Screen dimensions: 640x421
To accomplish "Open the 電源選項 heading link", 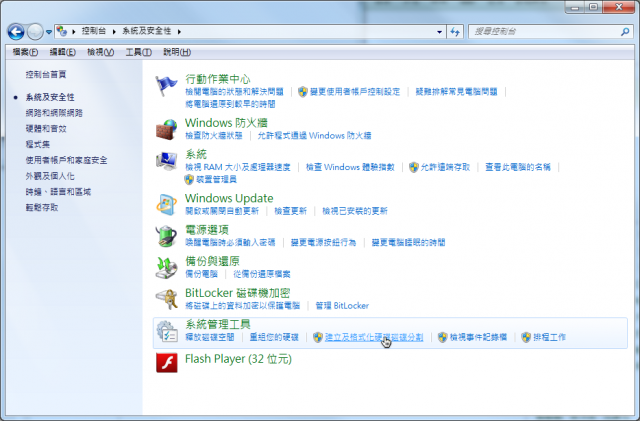I will (207, 229).
